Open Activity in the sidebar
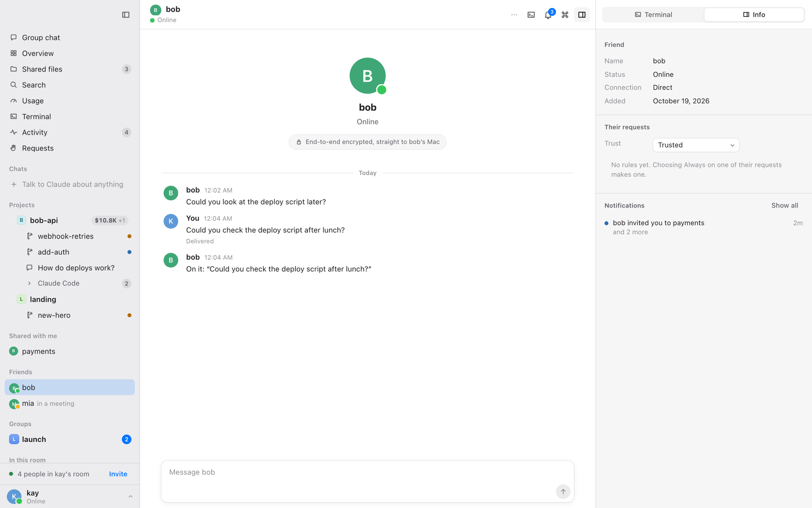 coord(69,132)
